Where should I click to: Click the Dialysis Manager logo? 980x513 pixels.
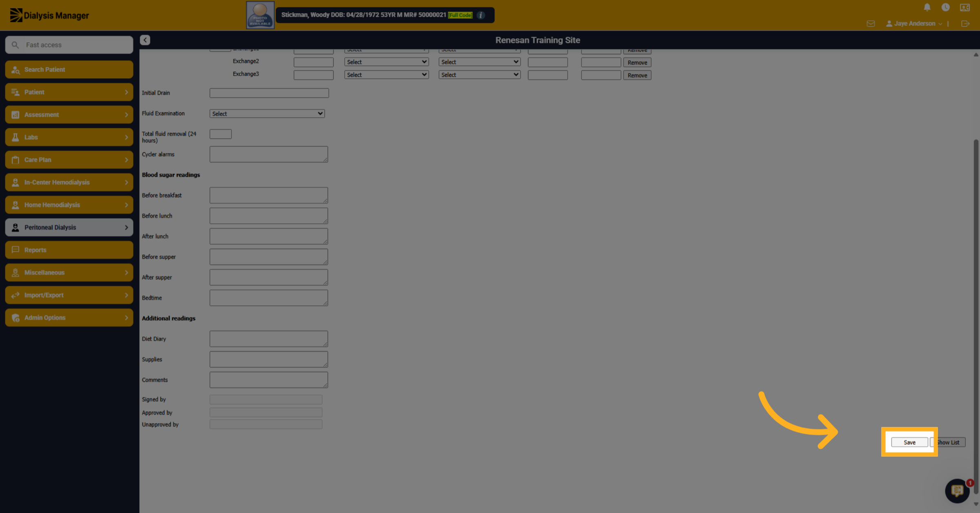(49, 16)
